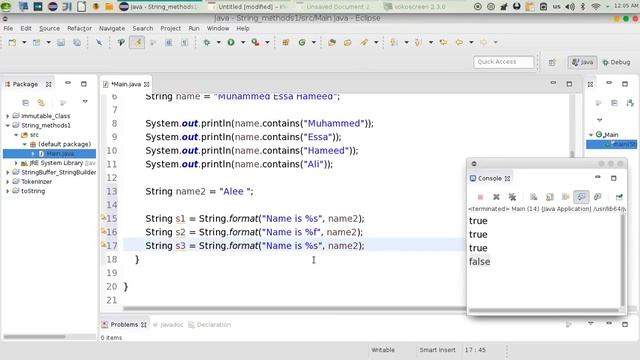Toggle Show Whitespace Characters toolbar icon
Viewport: 640px width, 360px height.
pyautogui.click(x=184, y=42)
